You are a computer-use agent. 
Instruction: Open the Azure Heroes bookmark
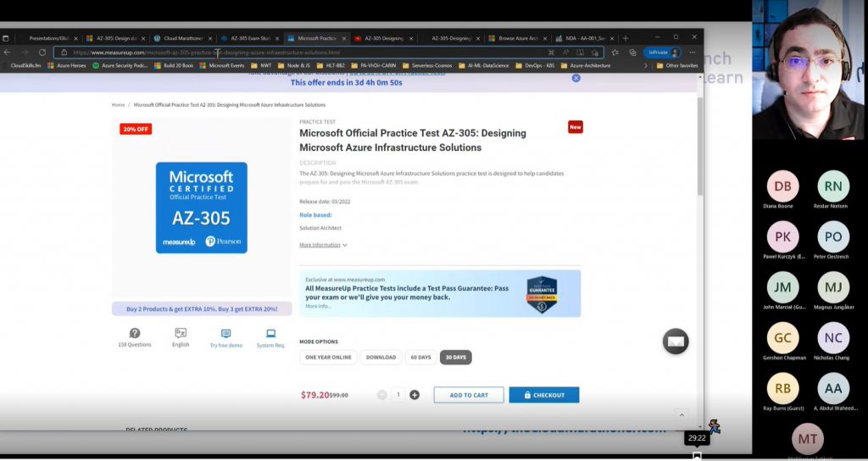66,65
